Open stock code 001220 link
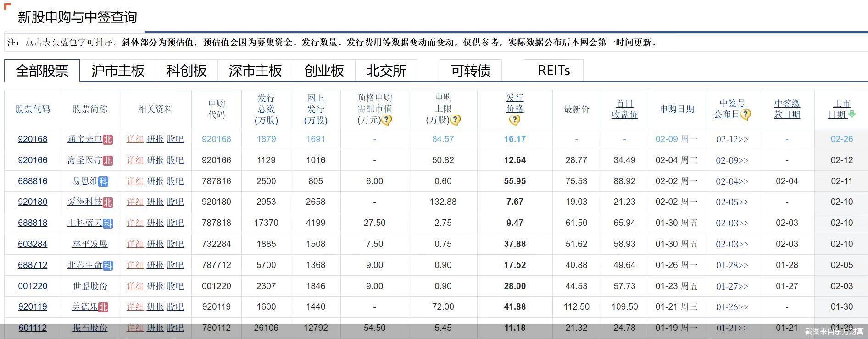868x339 pixels. (33, 286)
